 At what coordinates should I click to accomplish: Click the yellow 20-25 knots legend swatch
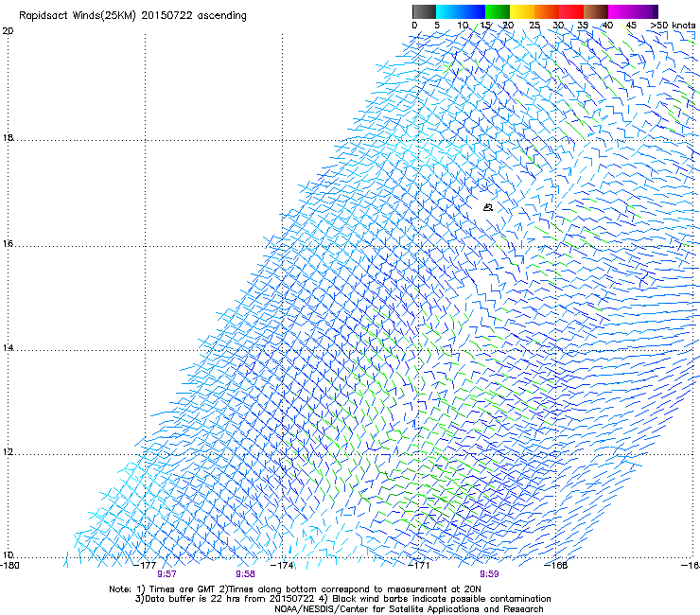tap(522, 11)
